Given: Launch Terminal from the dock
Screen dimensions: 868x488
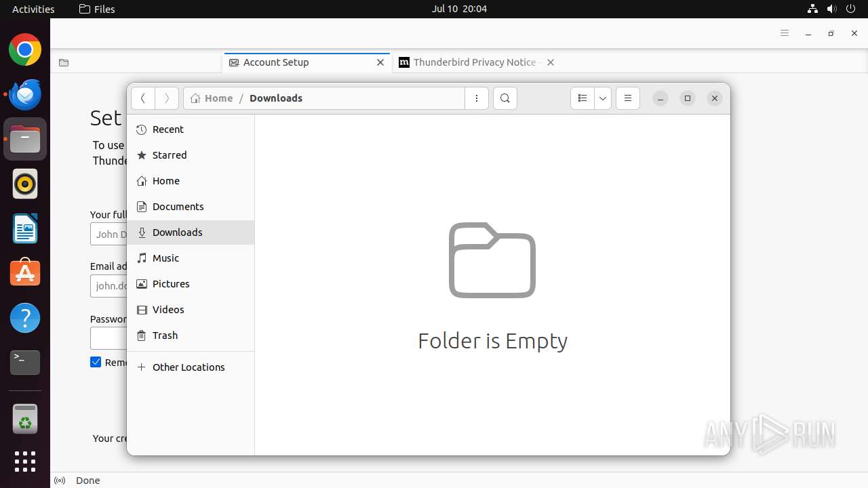Looking at the screenshot, I should pyautogui.click(x=25, y=363).
